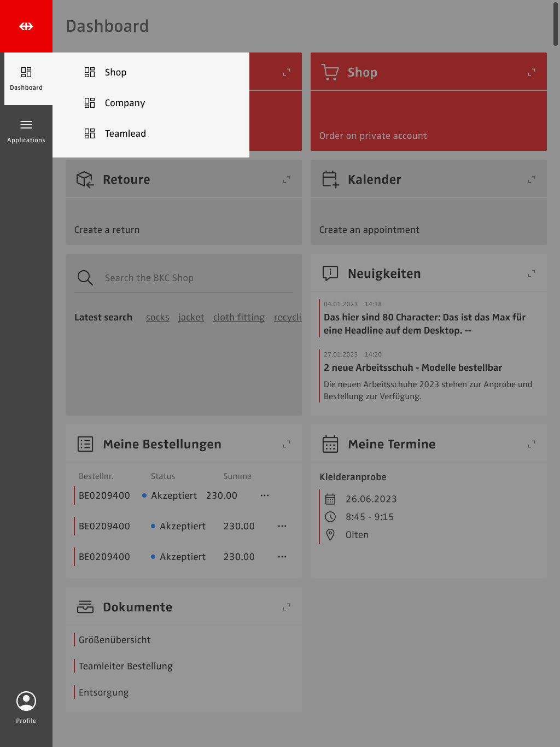Expand the Shop tile
This screenshot has height=747, width=560.
coord(531,72)
